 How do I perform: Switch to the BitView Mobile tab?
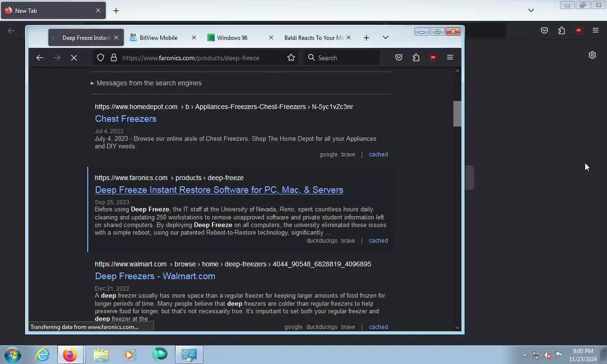click(163, 38)
